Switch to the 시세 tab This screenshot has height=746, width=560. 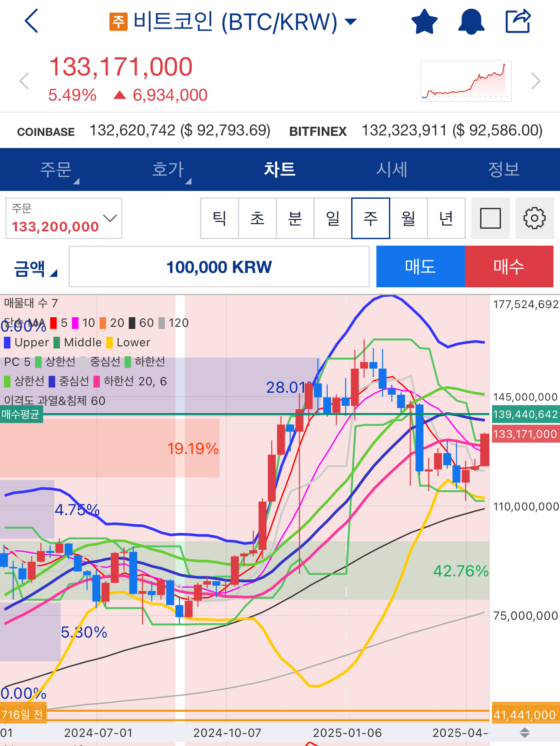pos(392,169)
